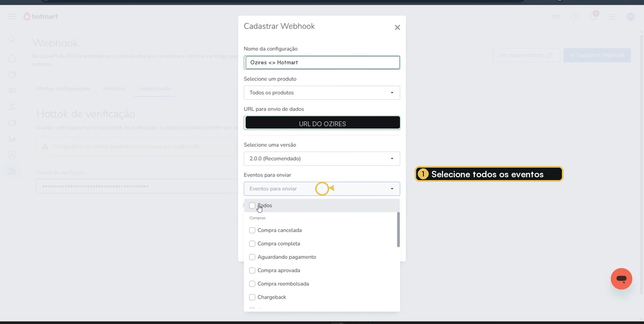Open the notifications bell in the header

tap(593, 16)
